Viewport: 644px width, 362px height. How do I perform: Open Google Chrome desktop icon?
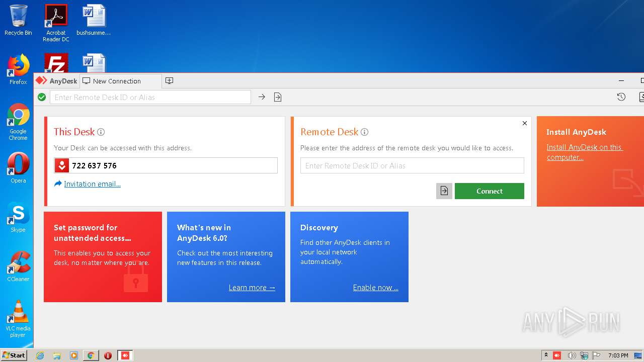pos(18,122)
